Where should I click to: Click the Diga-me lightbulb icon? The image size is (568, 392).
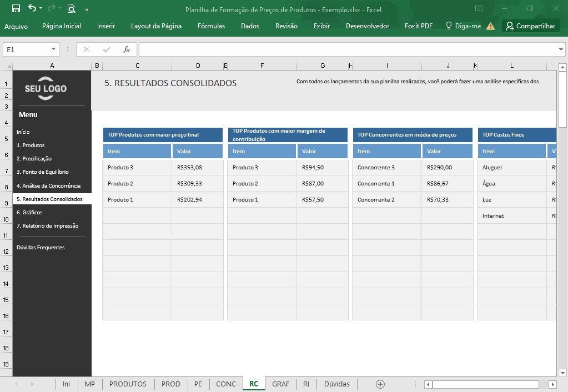449,26
